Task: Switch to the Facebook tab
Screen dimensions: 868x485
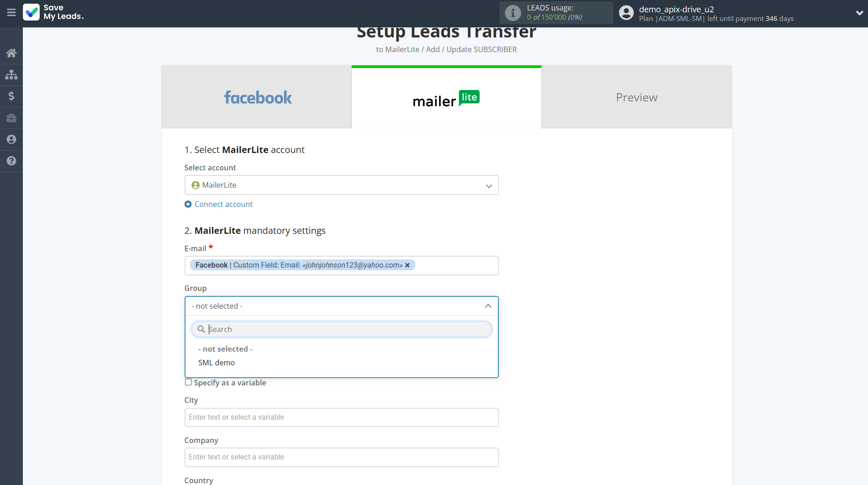Action: (x=257, y=97)
